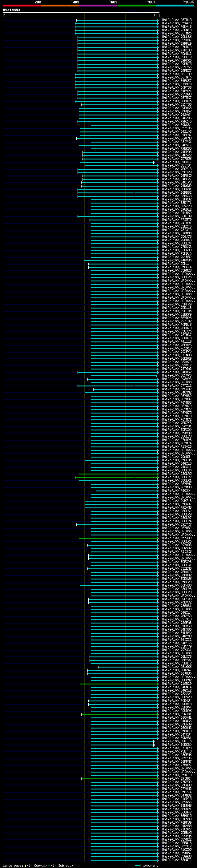
Task: Open hit UniRef100_Q2QNF3
Action: [x=176, y=30]
